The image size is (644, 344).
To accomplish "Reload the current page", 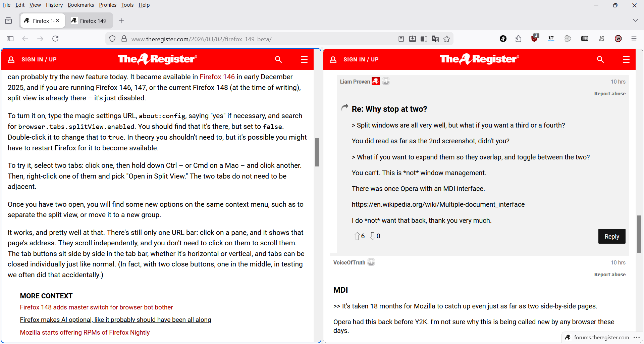I will tap(56, 39).
